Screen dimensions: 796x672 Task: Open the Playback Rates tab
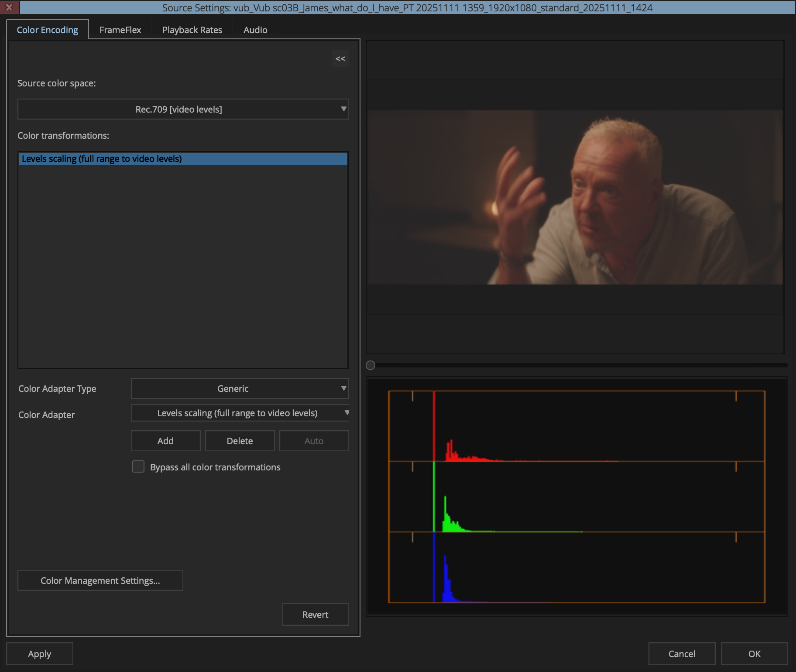click(192, 30)
